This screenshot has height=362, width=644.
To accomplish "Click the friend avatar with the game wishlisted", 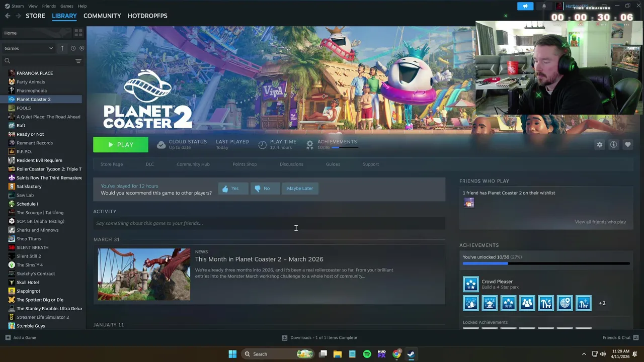I will point(469,203).
